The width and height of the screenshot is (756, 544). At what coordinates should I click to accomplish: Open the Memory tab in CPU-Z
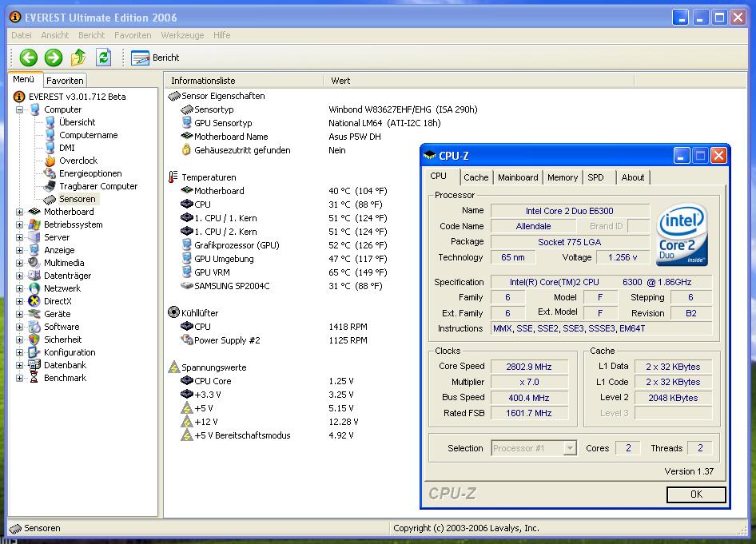pyautogui.click(x=563, y=177)
